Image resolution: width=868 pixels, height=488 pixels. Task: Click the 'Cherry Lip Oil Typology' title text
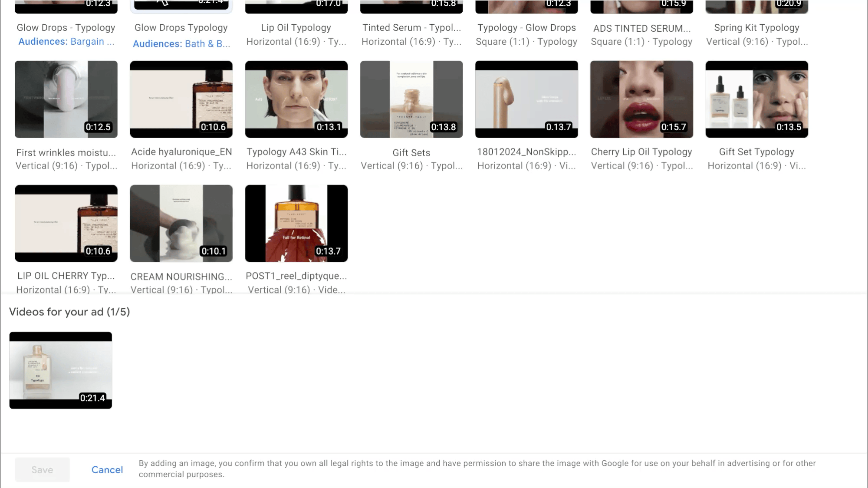pyautogui.click(x=641, y=152)
